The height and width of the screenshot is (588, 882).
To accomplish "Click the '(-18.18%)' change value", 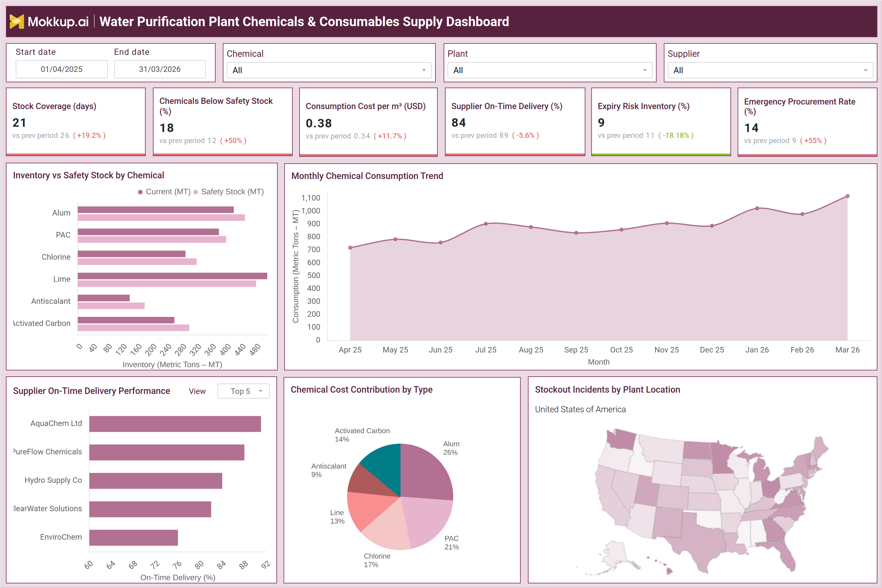I will point(676,135).
